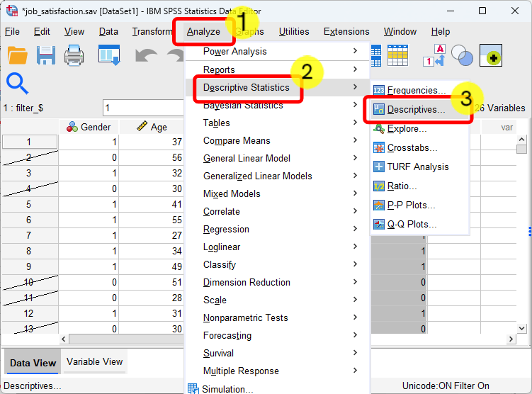The width and height of the screenshot is (532, 394).
Task: Expand the Compare Means submenu
Action: [x=278, y=140]
